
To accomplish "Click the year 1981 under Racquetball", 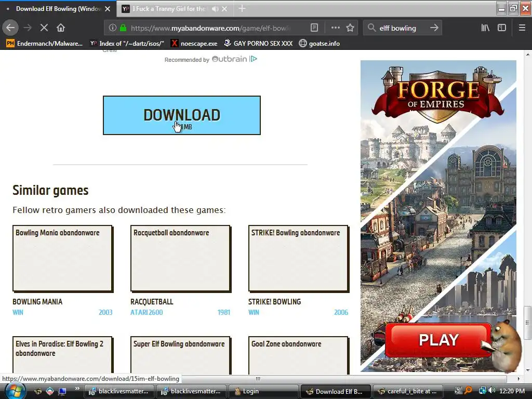I will coord(223,312).
